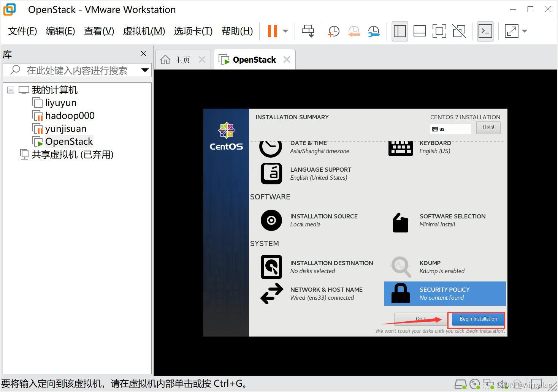Click the us keyboard layout indicator
This screenshot has height=392, width=558.
pyautogui.click(x=450, y=129)
